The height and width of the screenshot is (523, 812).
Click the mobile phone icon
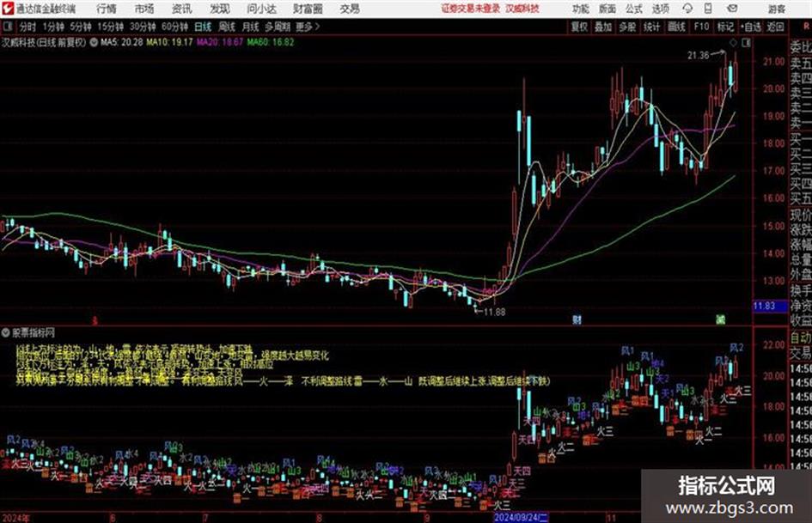pyautogui.click(x=708, y=9)
